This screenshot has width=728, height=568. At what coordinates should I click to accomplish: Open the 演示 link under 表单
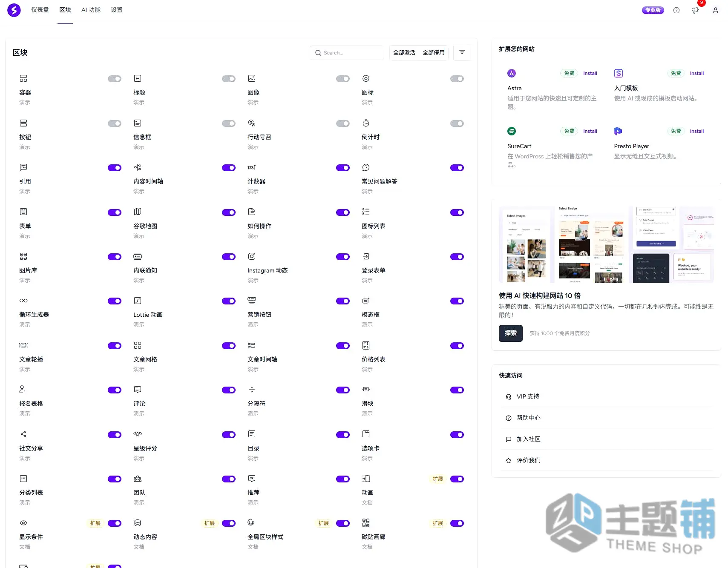tap(25, 236)
